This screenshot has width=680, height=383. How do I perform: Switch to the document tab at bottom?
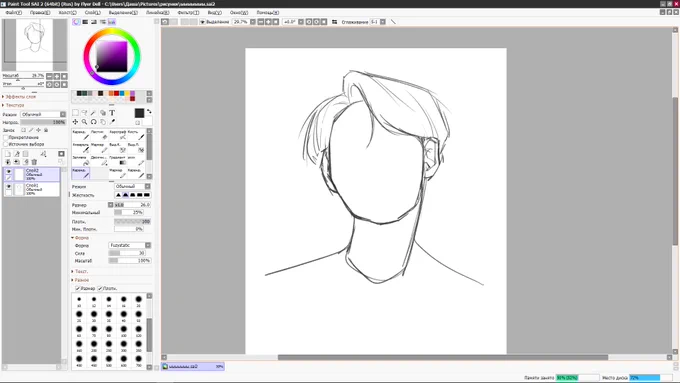click(193, 367)
